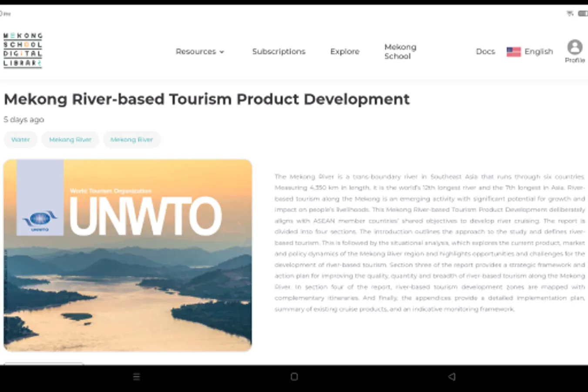Select the Mekong River tag beside Water

(70, 140)
